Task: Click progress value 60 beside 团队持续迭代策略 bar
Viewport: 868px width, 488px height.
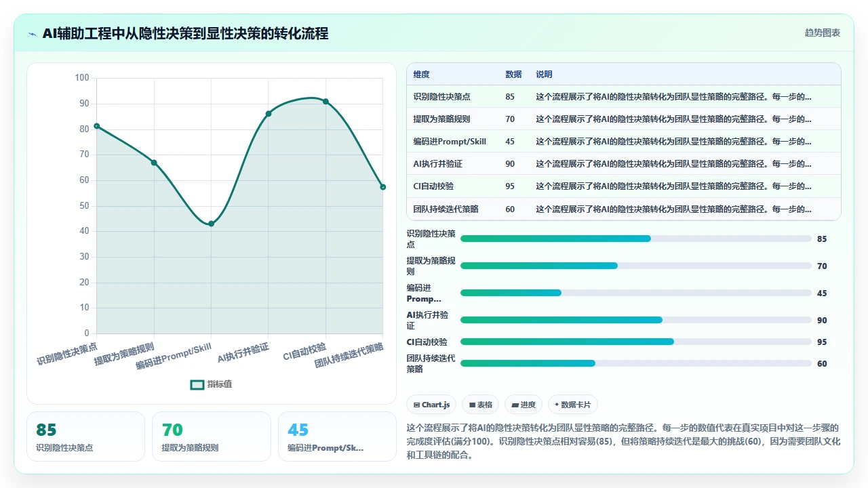Action: [x=822, y=363]
